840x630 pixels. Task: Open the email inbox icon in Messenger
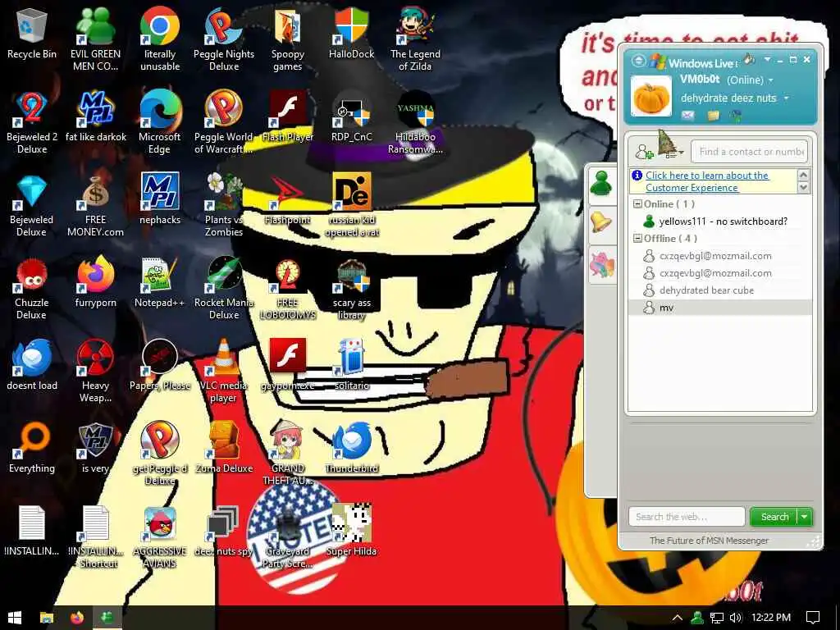[x=688, y=115]
